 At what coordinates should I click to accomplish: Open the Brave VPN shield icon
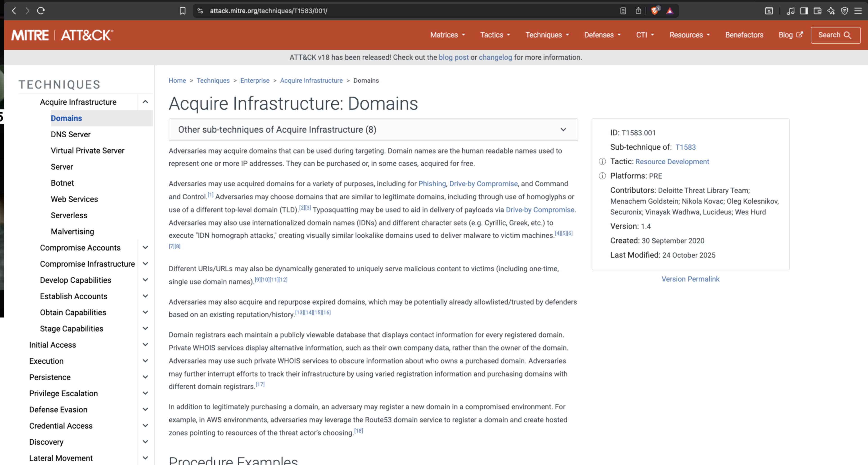844,11
